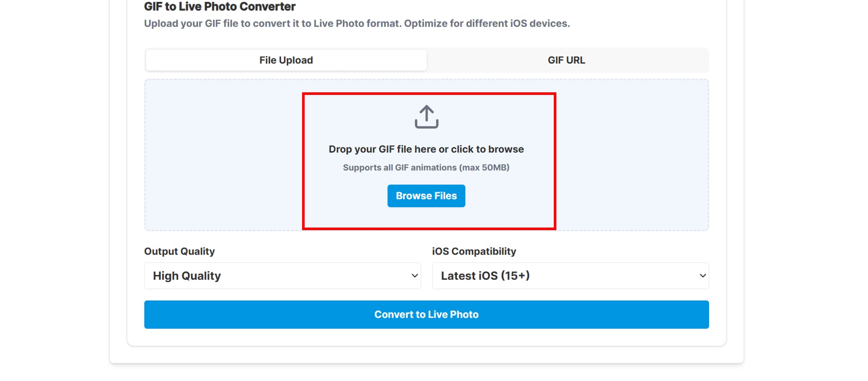Click the "Supports all GIF animations" note
The height and width of the screenshot is (381, 868).
coord(399,168)
